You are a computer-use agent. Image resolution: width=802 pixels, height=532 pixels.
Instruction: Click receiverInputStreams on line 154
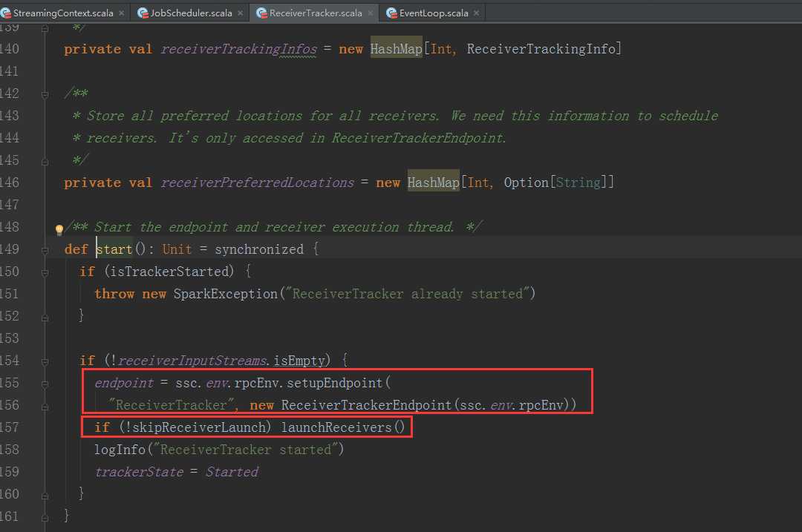tap(193, 361)
